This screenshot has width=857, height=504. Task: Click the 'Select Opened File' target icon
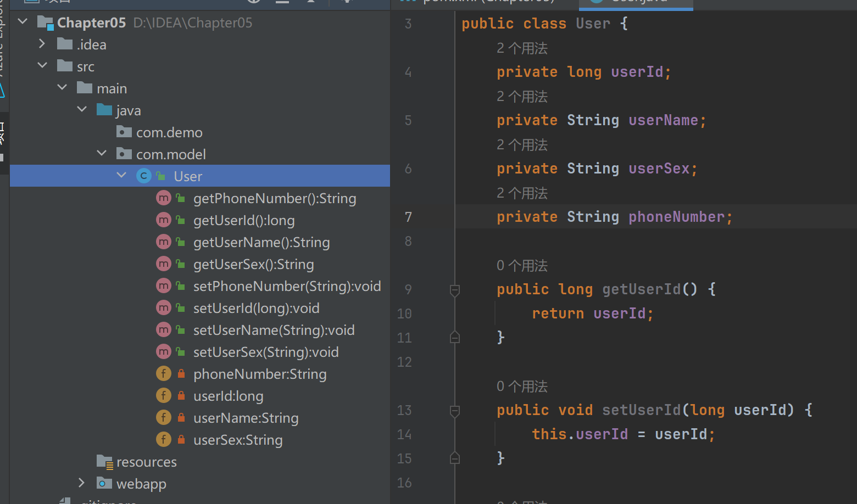click(x=253, y=2)
